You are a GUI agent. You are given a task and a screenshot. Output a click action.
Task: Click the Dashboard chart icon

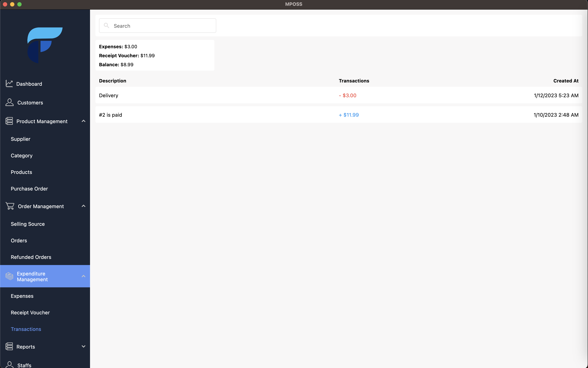click(x=9, y=84)
